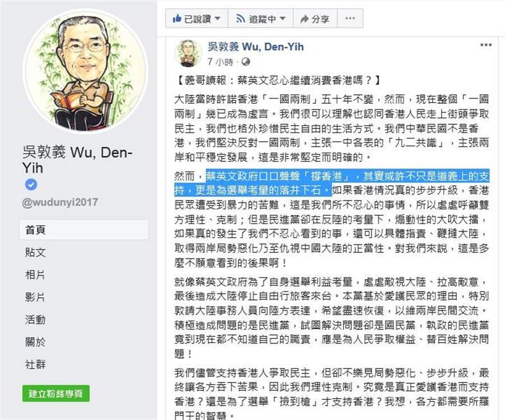Click the post author avatar thumbnail
Viewport: 505px width, 420px height.
[189, 53]
